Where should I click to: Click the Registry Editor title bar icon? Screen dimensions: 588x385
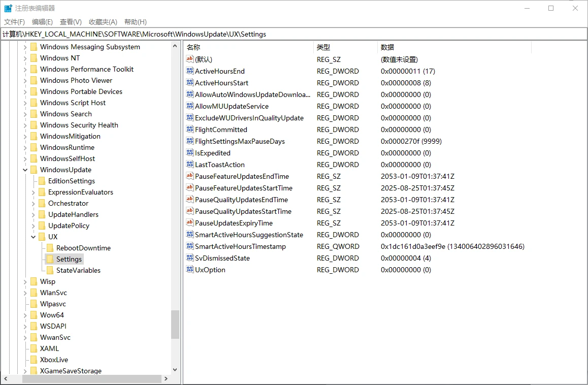coord(8,8)
